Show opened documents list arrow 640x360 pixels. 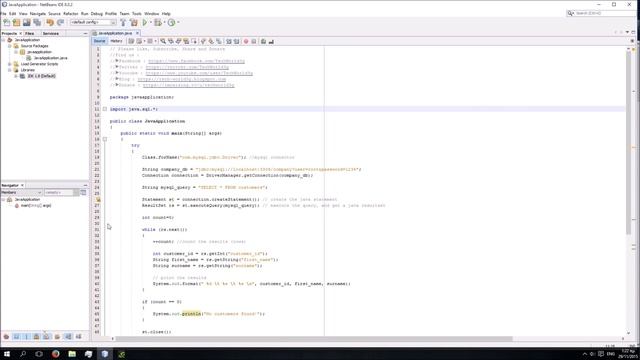[x=627, y=32]
